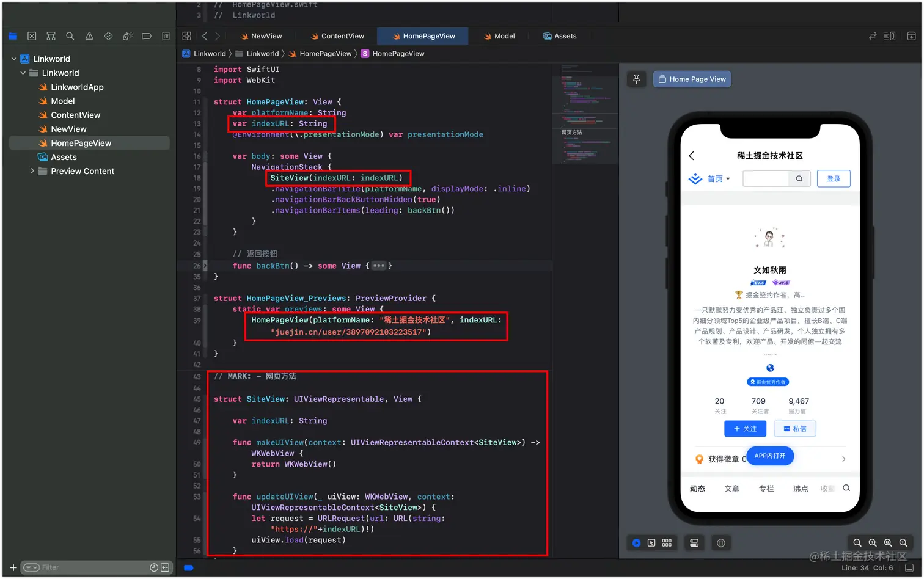Click the minimap code overview

(x=585, y=113)
